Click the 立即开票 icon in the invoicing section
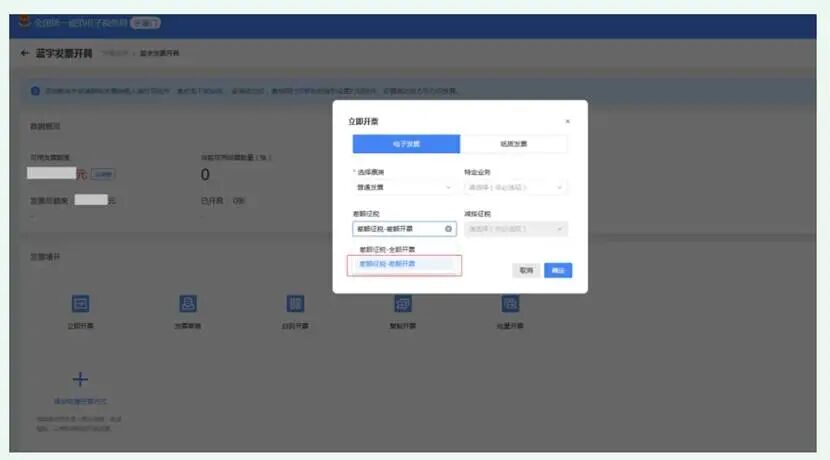Viewport: 830px width, 460px height. point(80,303)
